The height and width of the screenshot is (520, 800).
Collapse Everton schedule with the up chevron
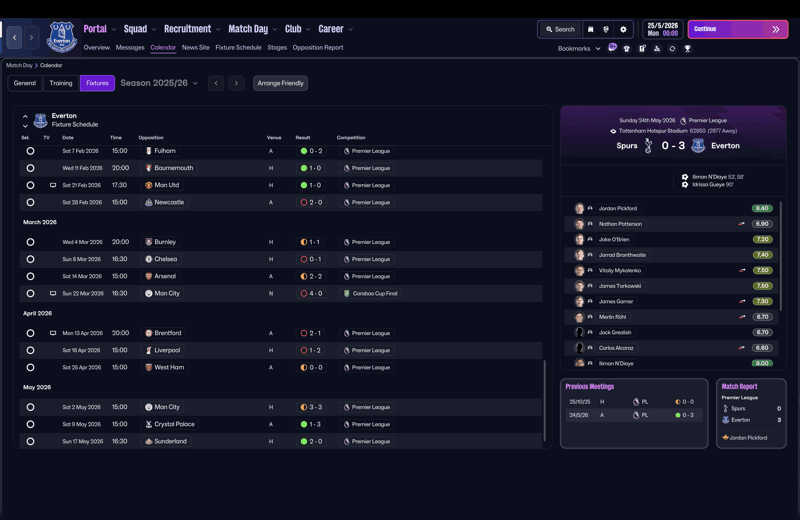click(x=25, y=117)
